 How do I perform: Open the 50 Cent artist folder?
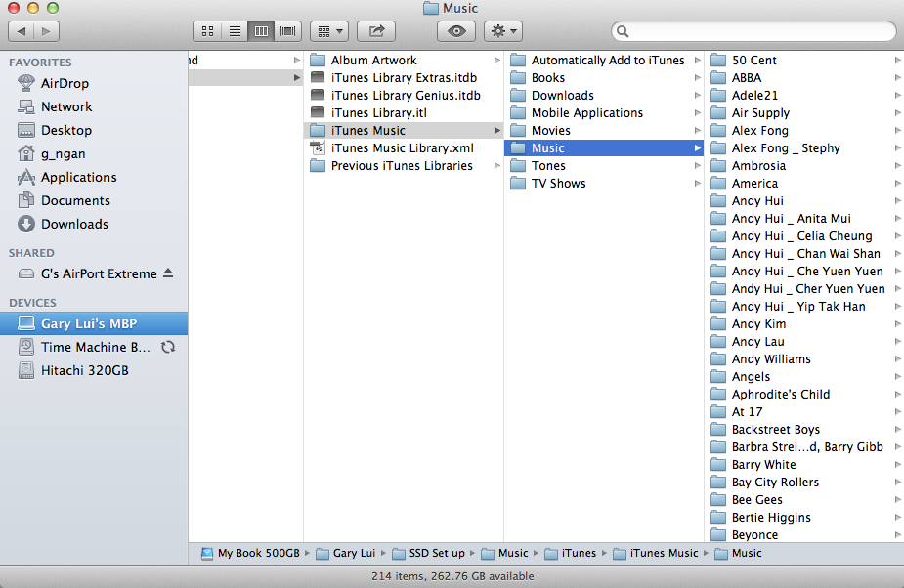804,60
